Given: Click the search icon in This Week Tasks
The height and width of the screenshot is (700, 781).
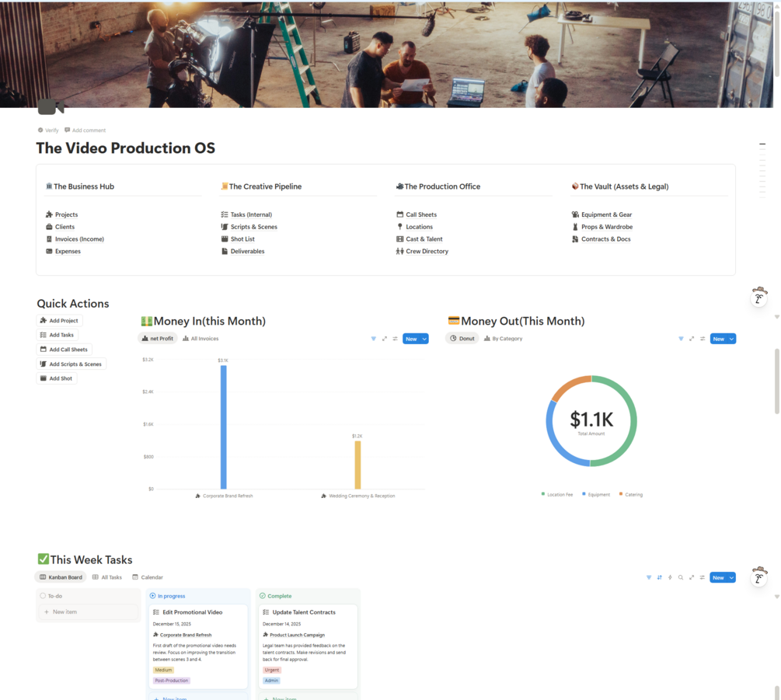Looking at the screenshot, I should click(x=681, y=577).
